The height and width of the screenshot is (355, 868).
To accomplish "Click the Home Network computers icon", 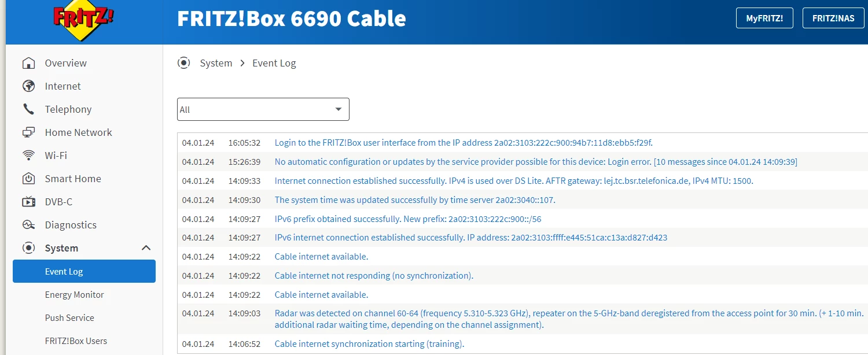I will pos(28,132).
